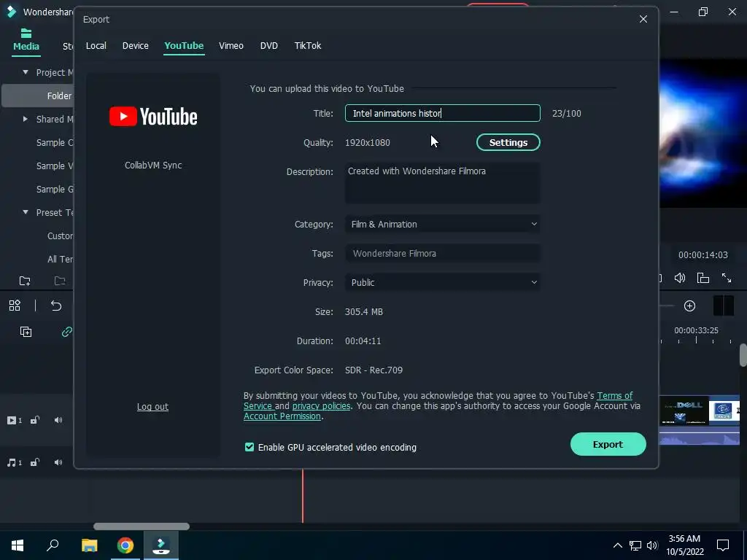The width and height of the screenshot is (747, 560).
Task: Close the Export dialog
Action: (x=643, y=19)
